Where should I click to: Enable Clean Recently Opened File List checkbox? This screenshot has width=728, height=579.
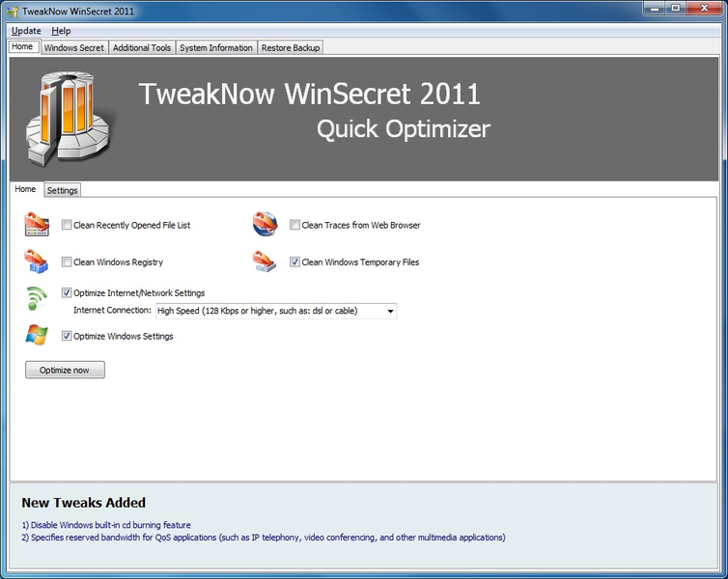[67, 225]
